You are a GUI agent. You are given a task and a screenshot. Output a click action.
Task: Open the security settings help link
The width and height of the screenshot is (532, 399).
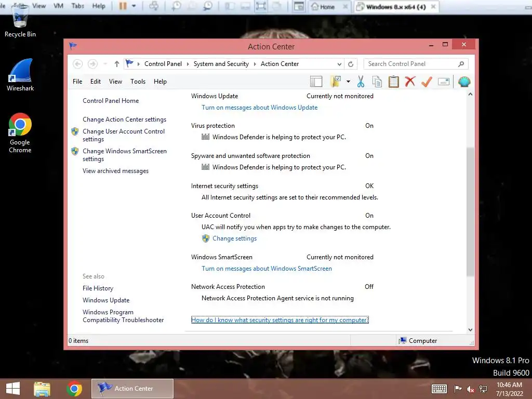[x=280, y=320]
